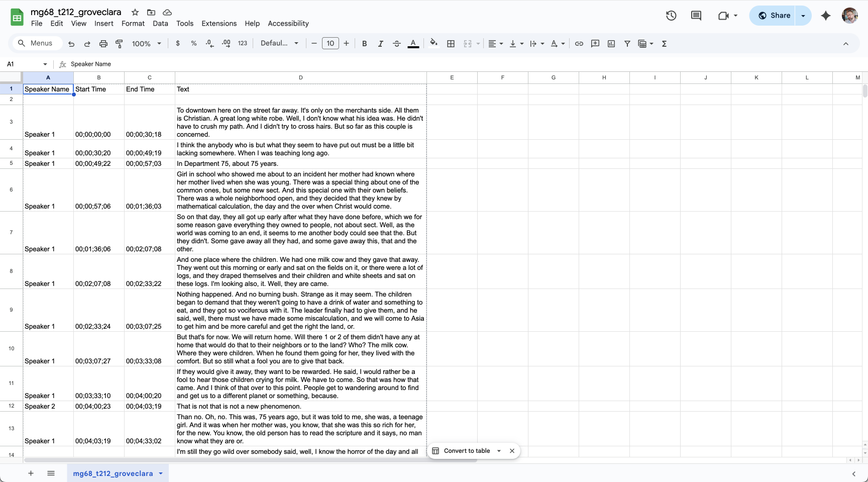Click the Insert chart icon
Screen dimensions: 868x482
(611, 44)
